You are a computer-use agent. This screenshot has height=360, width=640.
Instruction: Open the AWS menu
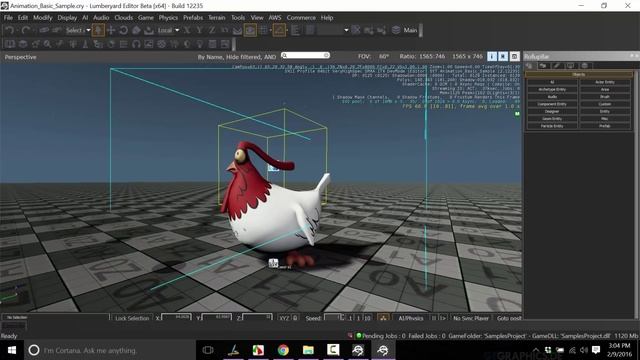(x=275, y=18)
